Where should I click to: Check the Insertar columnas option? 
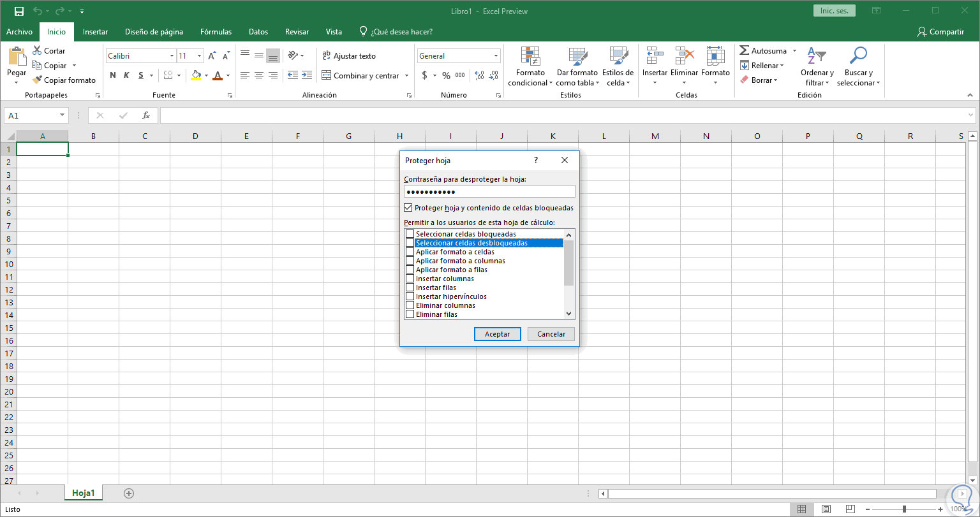410,279
